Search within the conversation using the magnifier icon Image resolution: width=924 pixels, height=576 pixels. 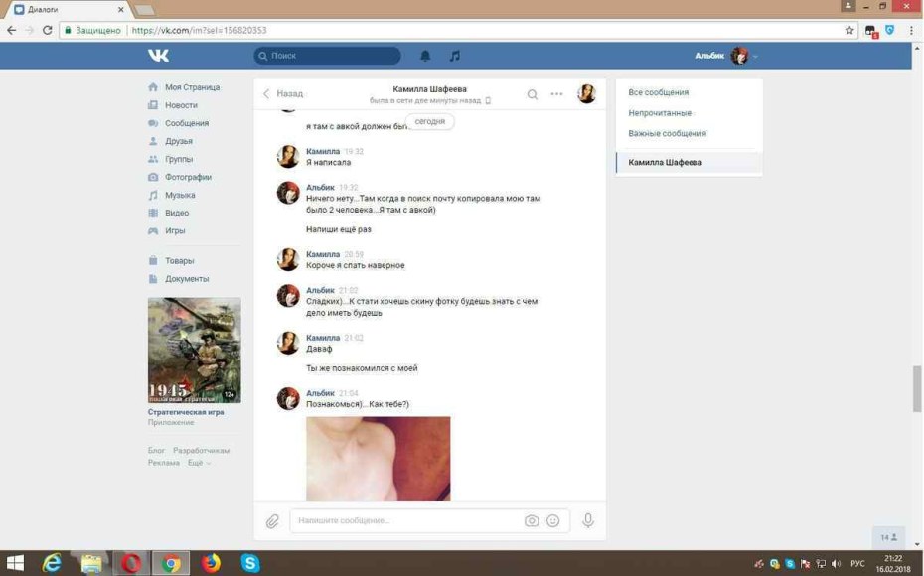point(533,93)
